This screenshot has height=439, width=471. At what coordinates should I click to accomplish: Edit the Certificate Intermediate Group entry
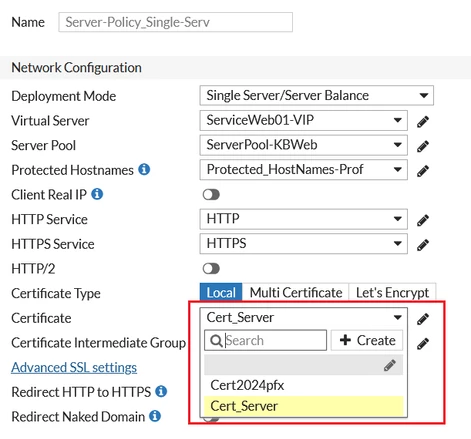pos(423,343)
